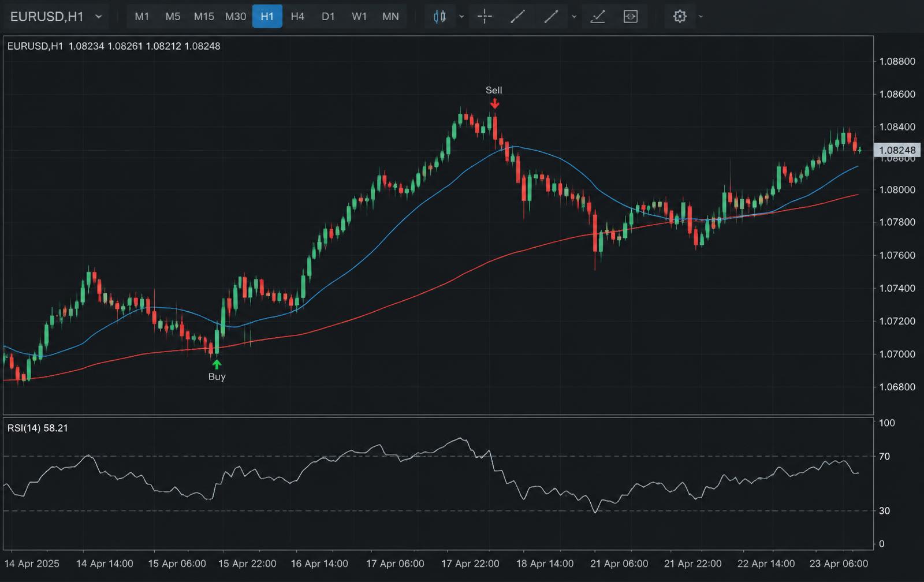Switch to H4 timeframe

click(297, 17)
